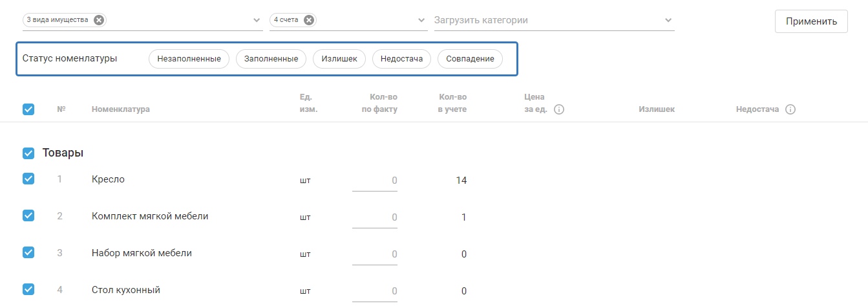Viewport: 868px width, 308px height.
Task: Expand the property types dropdown
Action: pyautogui.click(x=257, y=21)
